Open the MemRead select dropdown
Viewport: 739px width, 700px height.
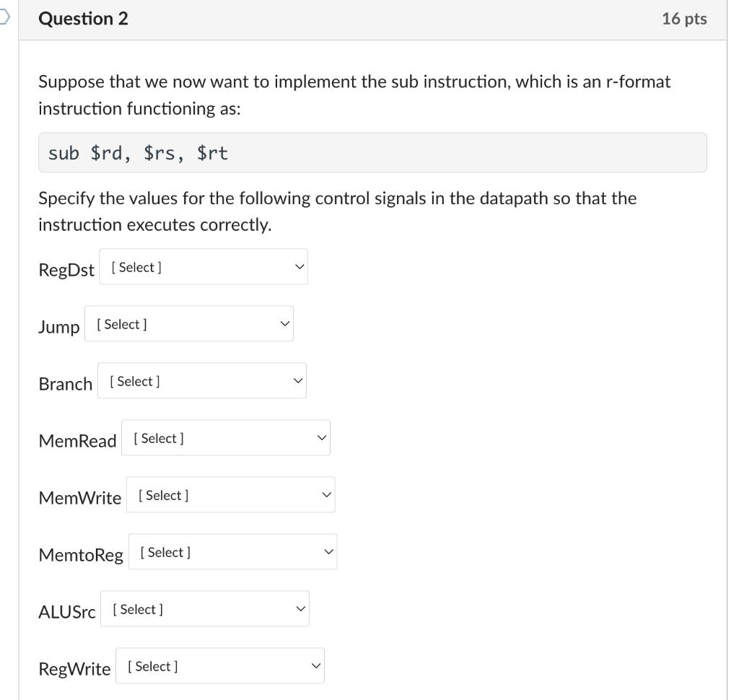(226, 437)
